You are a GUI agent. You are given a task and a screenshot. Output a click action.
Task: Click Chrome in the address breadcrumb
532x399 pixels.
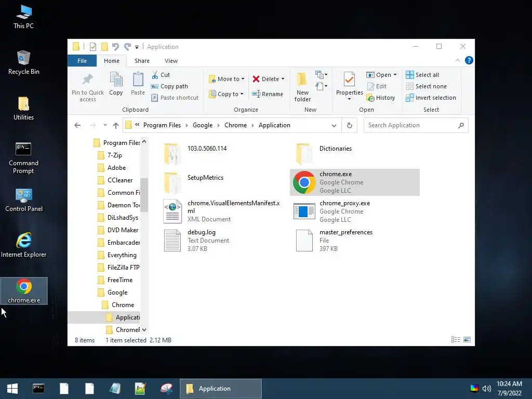coord(235,125)
